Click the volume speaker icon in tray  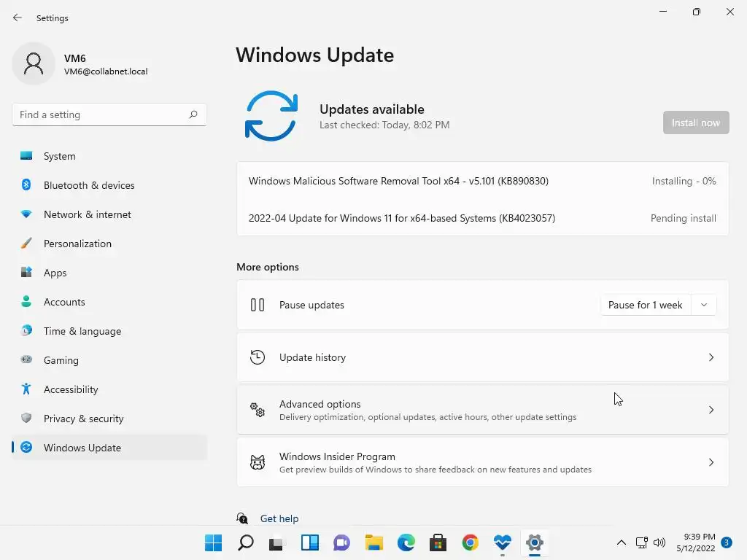tap(659, 542)
